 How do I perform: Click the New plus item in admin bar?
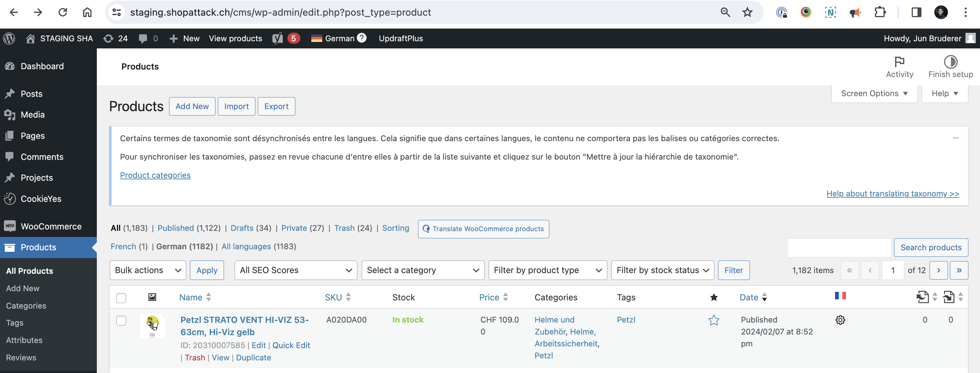184,39
